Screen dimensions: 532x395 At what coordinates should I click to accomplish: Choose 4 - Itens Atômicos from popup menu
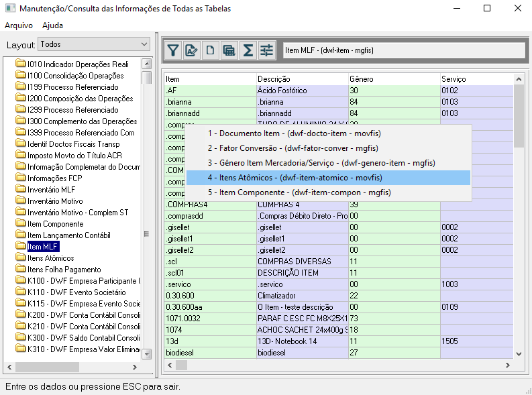click(328, 178)
